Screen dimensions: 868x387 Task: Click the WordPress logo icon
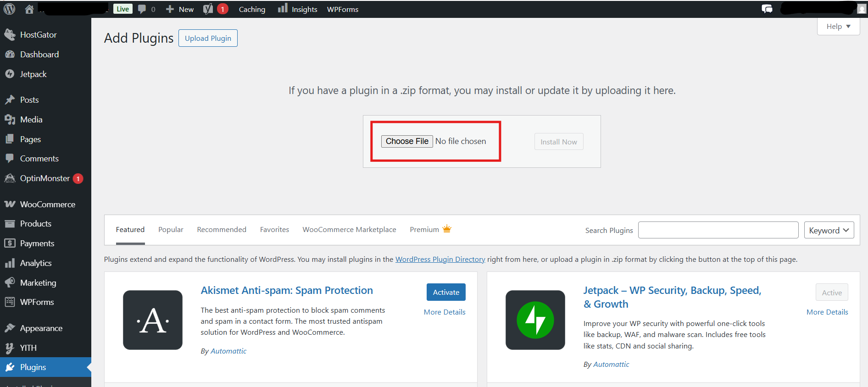pos(9,9)
